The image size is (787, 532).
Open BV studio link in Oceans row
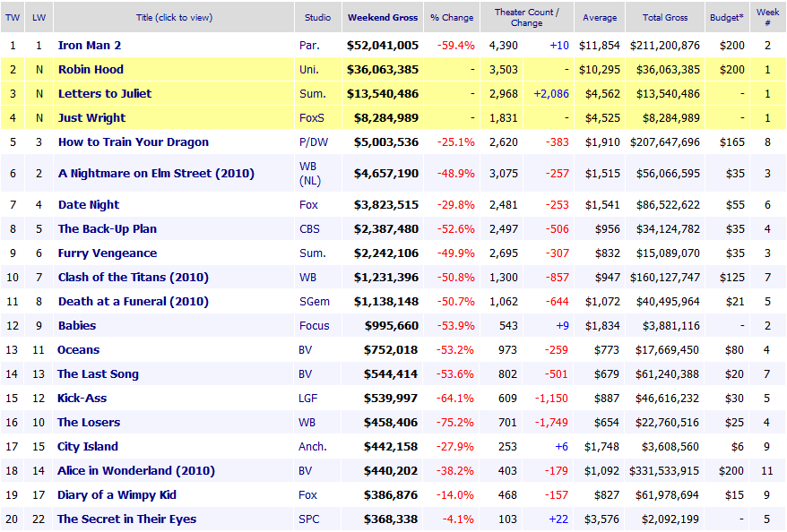pos(305,349)
